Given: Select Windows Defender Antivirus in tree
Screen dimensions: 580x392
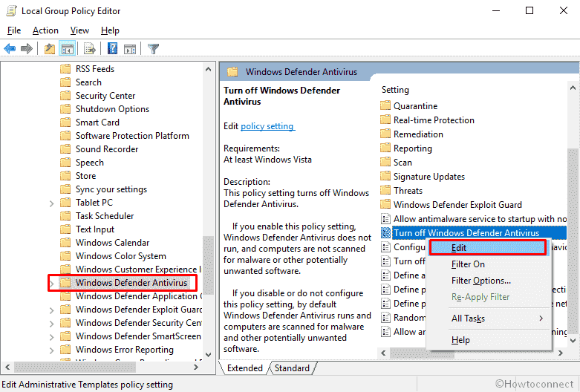Looking at the screenshot, I should click(x=131, y=283).
